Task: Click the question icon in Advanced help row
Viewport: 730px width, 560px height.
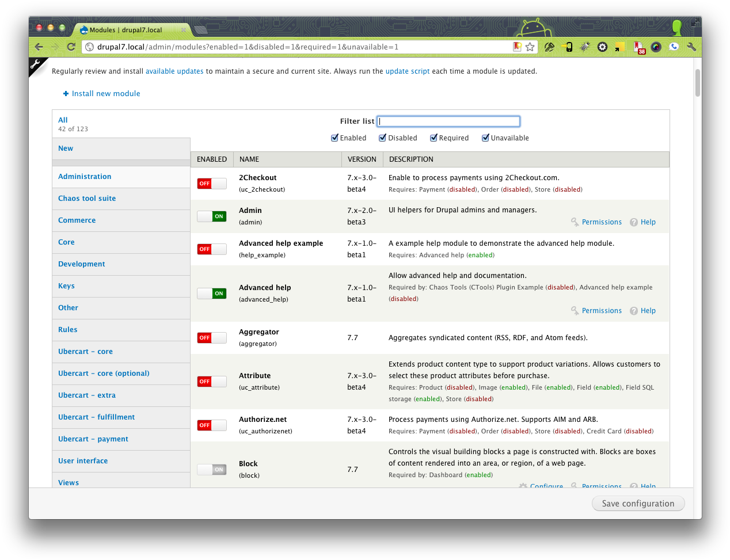Action: pyautogui.click(x=634, y=311)
